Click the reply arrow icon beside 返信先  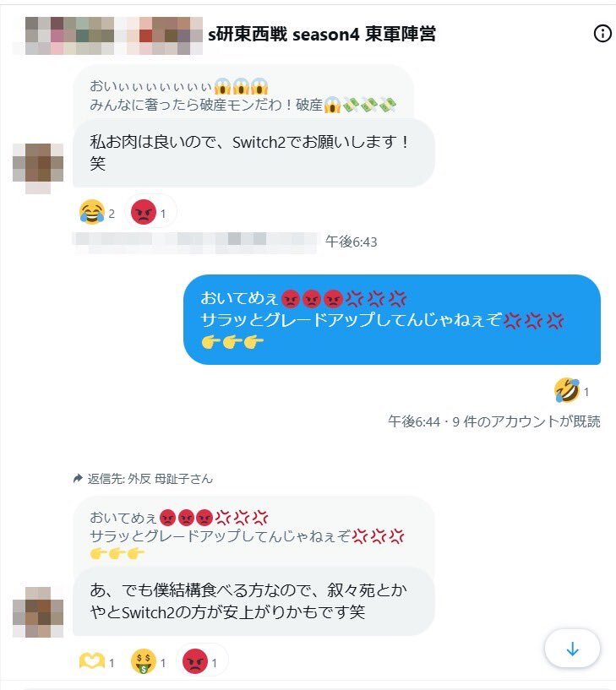pyautogui.click(x=78, y=478)
